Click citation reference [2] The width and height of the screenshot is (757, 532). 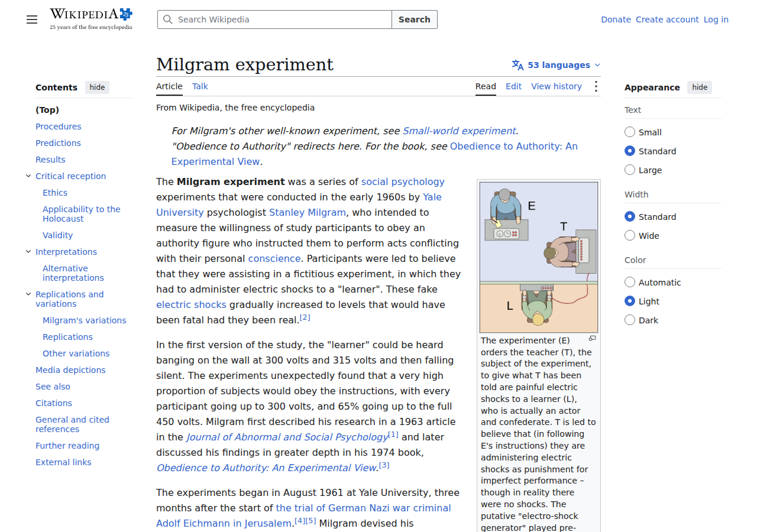[305, 317]
